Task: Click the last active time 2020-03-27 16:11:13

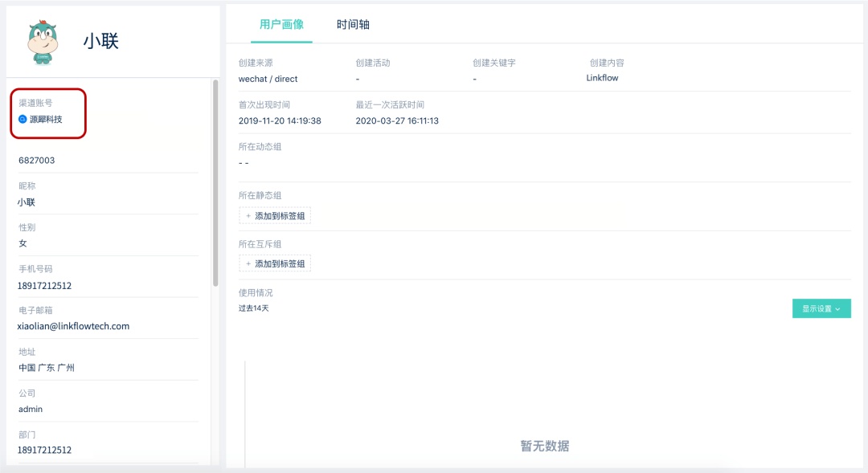Action: (x=397, y=120)
